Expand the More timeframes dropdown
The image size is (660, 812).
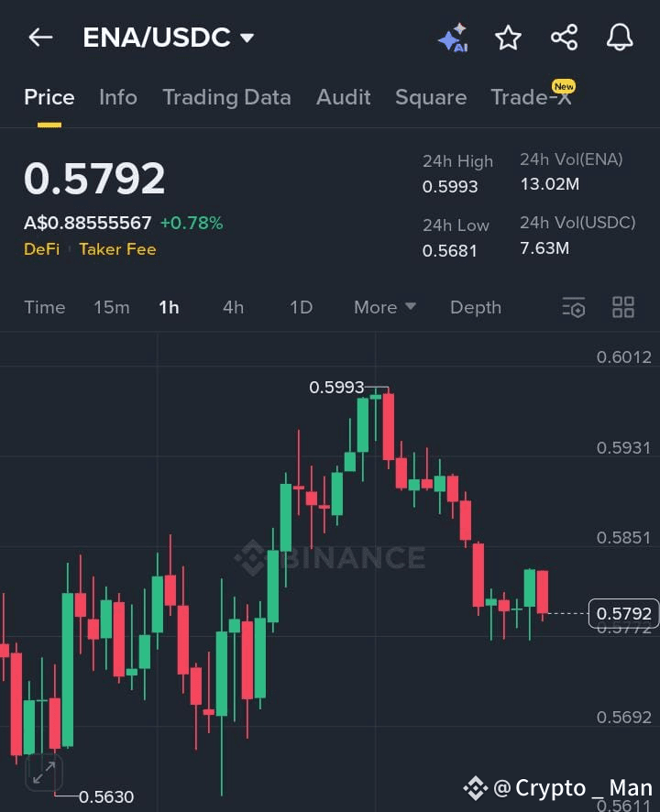(x=385, y=307)
